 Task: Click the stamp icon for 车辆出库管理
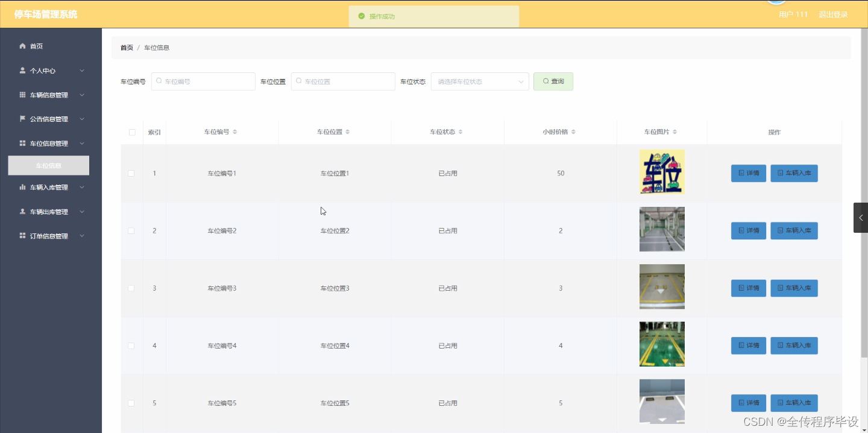(23, 212)
